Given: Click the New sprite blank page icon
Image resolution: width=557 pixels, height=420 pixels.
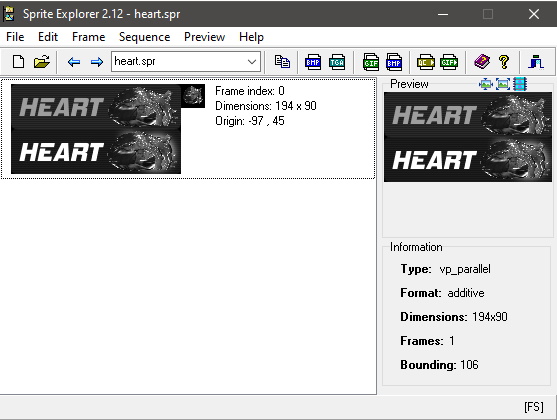Looking at the screenshot, I should point(18,62).
